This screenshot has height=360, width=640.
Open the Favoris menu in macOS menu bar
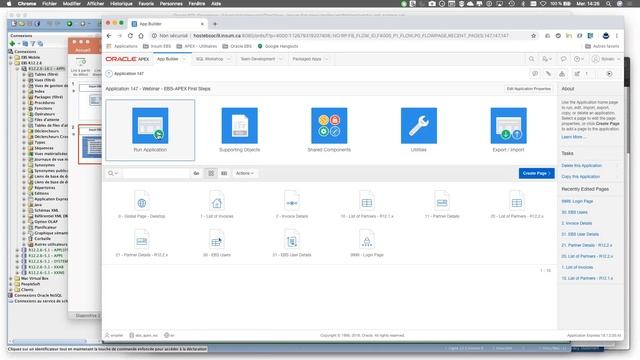(146, 4)
